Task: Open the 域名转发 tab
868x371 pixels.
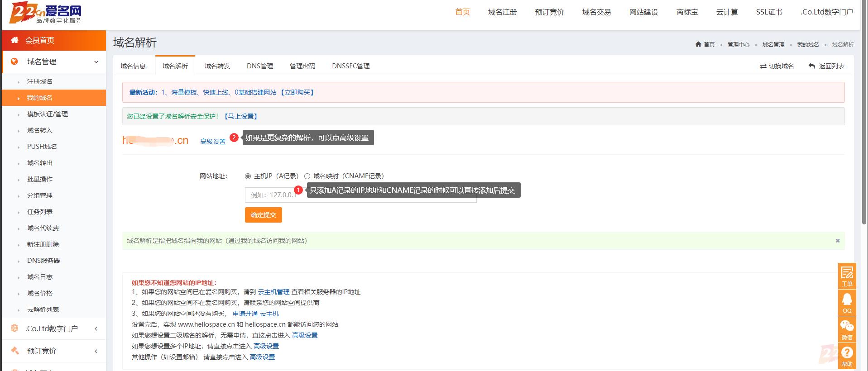Action: click(217, 66)
